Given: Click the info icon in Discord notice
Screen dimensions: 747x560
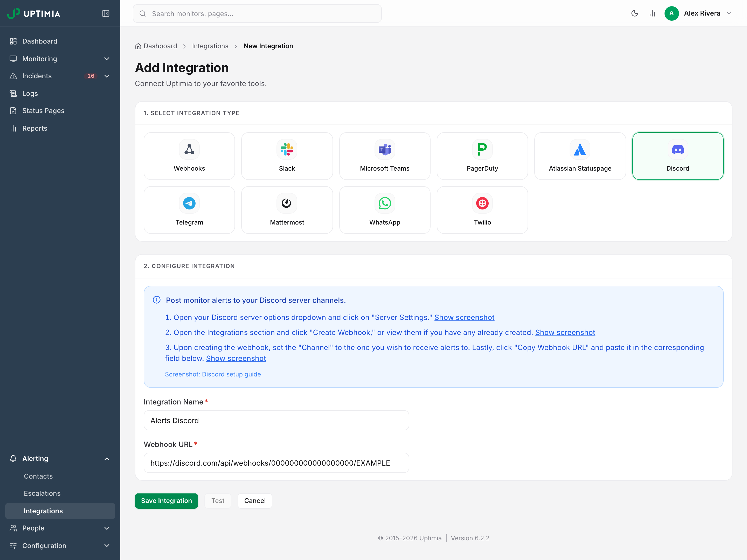Looking at the screenshot, I should click(x=157, y=300).
